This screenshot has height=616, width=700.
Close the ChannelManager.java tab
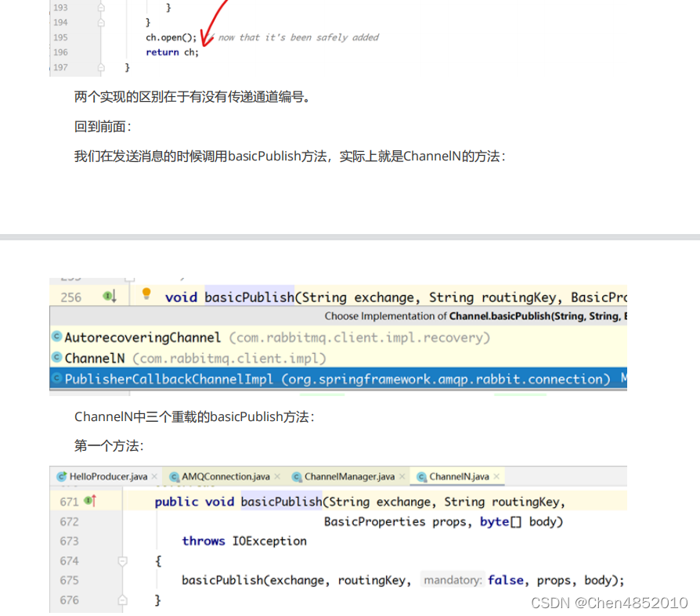coord(402,477)
